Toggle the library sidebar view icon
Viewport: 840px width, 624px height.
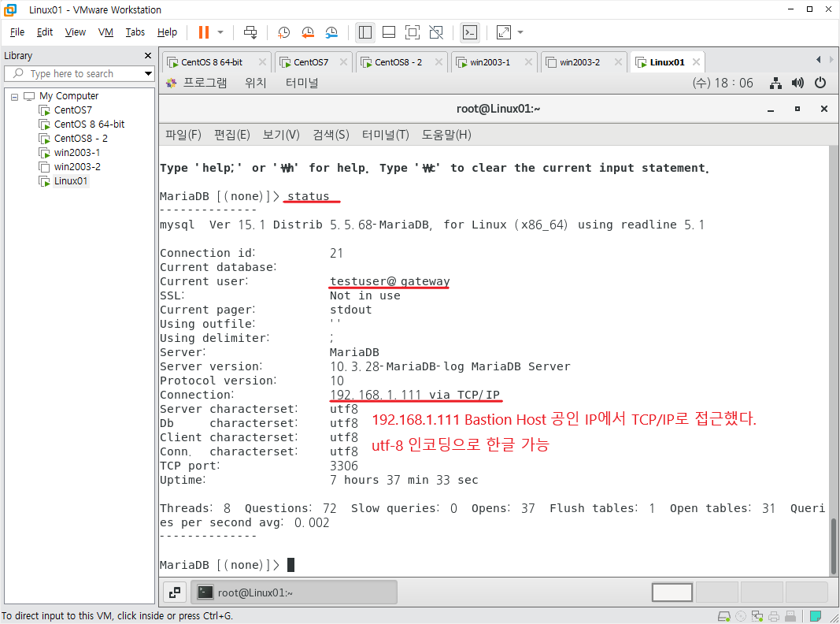(365, 32)
